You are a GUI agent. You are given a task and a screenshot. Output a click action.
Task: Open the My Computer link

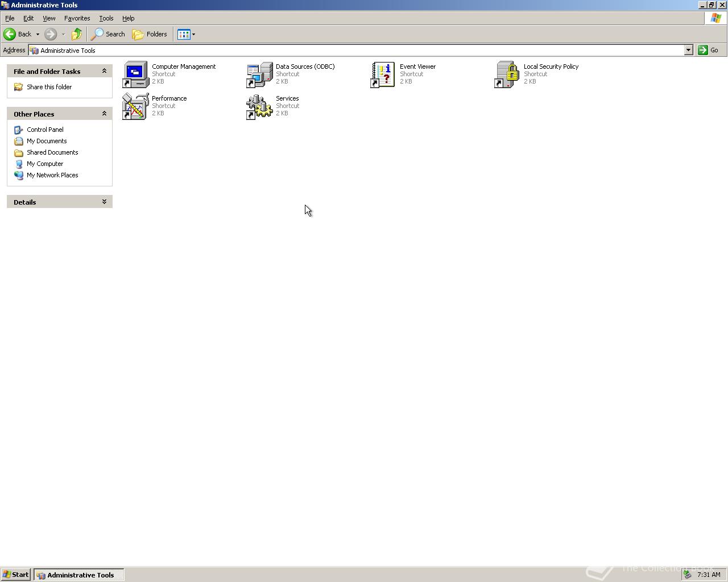(x=45, y=164)
